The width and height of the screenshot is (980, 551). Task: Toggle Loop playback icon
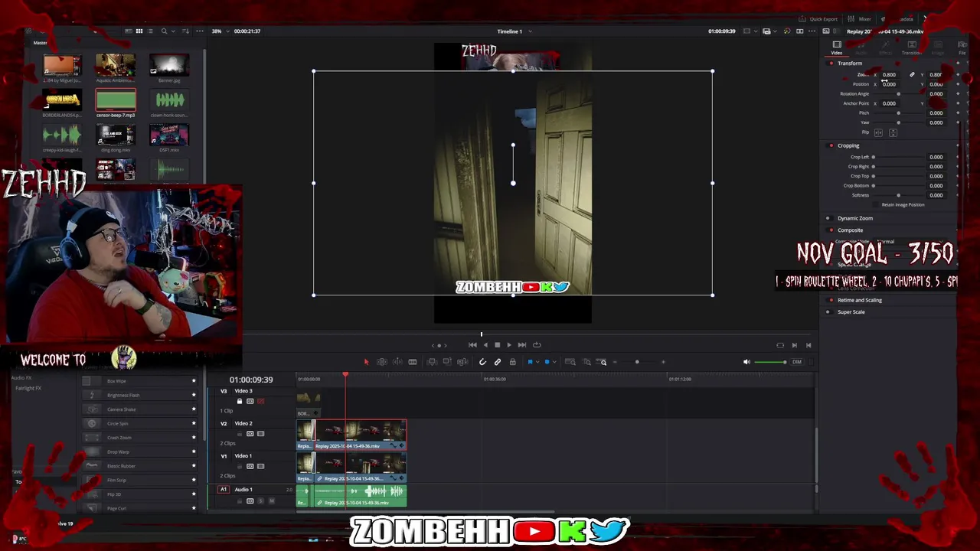[x=537, y=345]
